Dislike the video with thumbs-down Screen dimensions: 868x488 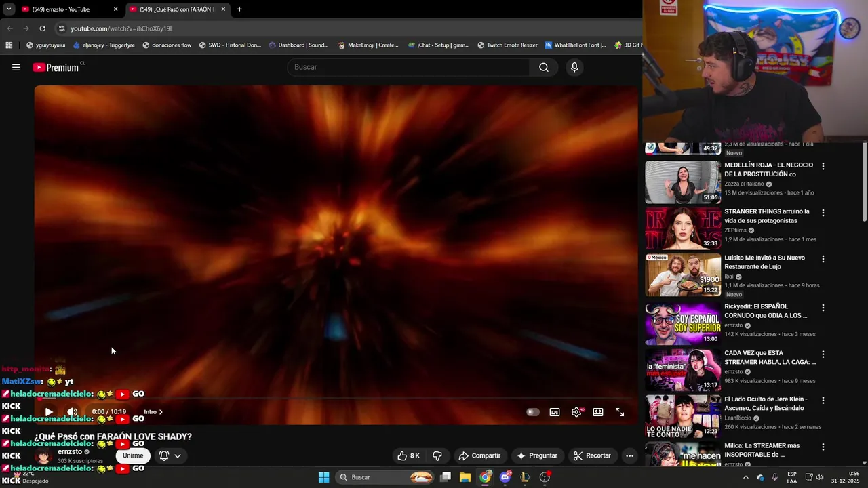pos(437,455)
